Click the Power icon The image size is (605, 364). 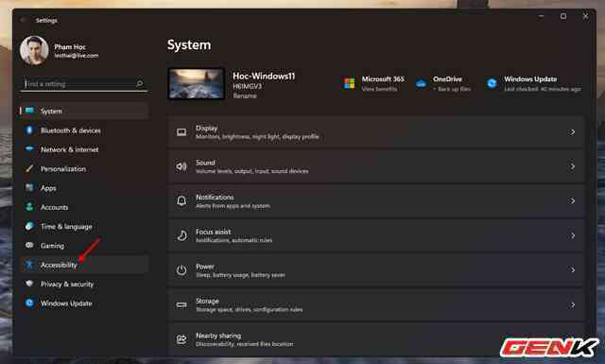tap(181, 270)
